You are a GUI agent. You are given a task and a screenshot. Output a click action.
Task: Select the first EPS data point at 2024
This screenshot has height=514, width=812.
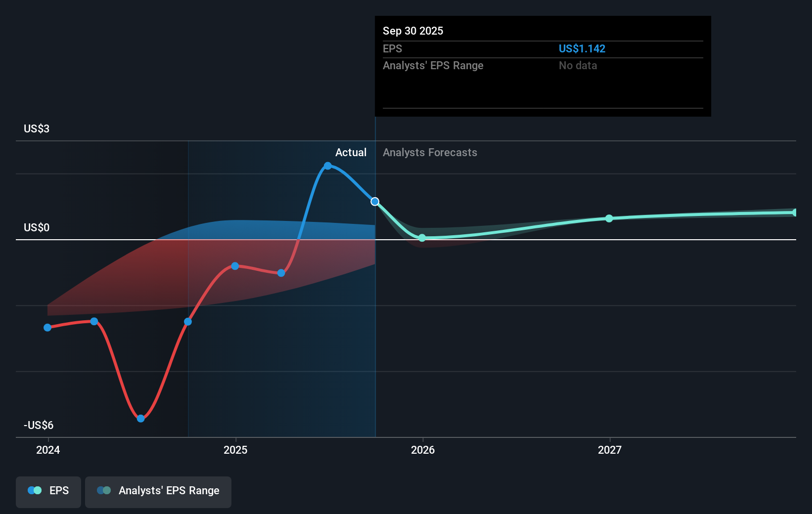click(47, 328)
